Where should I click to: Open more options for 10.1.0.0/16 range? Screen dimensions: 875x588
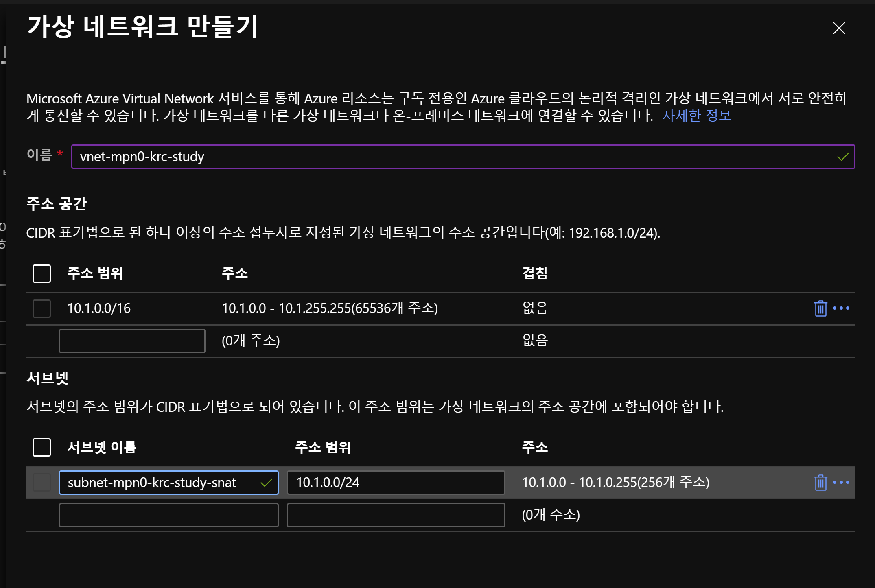(x=841, y=308)
